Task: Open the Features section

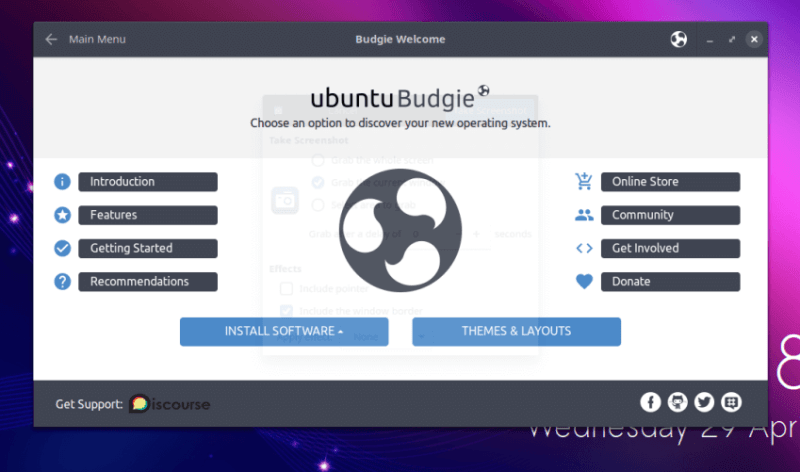Action: 147,215
